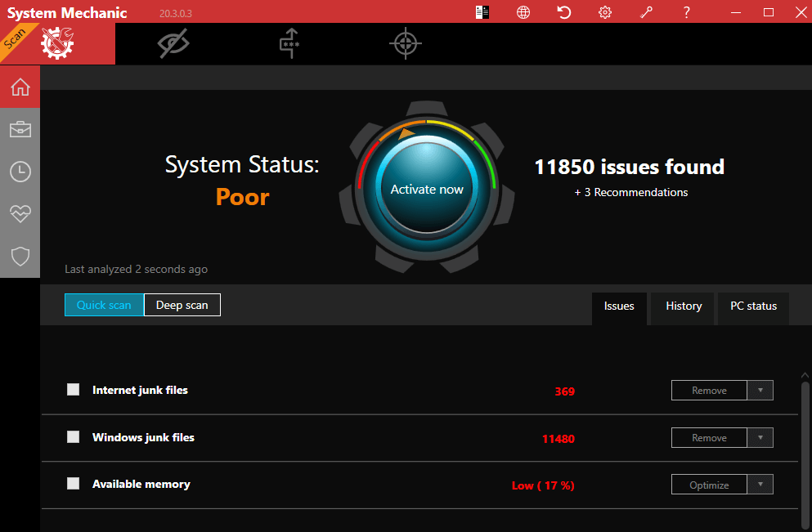812x532 pixels.
Task: Check the Windows junk files checkbox
Action: (x=74, y=437)
